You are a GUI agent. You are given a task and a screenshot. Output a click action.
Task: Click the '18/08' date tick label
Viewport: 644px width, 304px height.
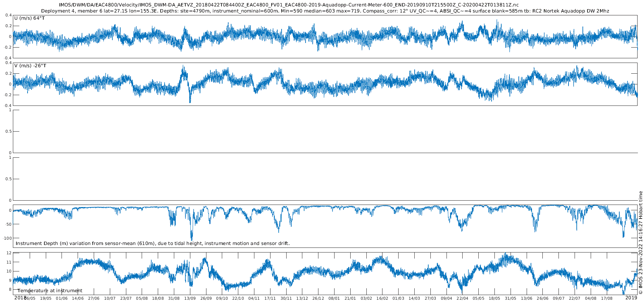coord(158,298)
